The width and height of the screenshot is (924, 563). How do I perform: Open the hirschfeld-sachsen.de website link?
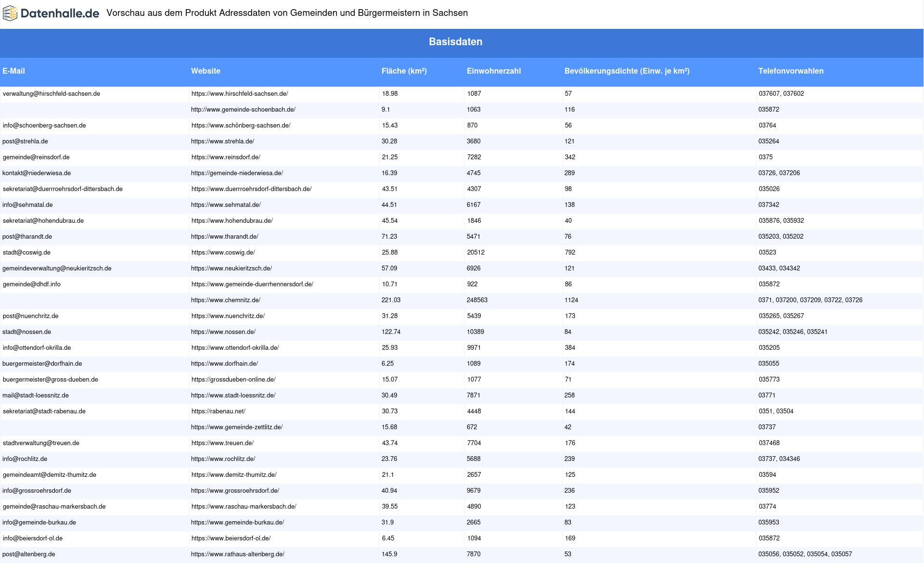point(240,94)
